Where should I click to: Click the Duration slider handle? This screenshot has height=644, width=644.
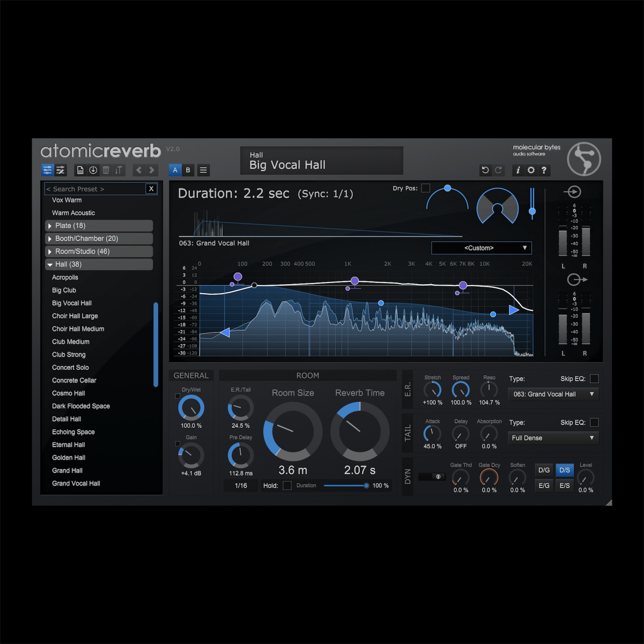(x=366, y=485)
